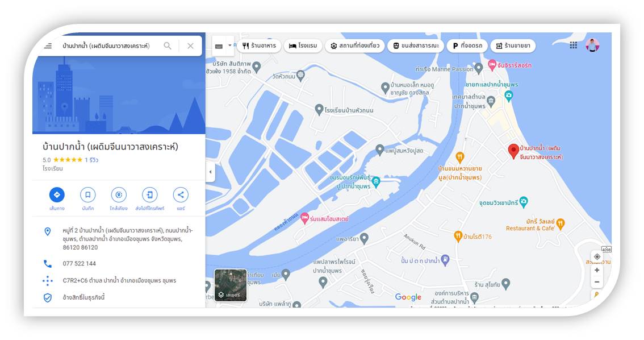This screenshot has height=340, width=644.
Task: Open the 1 รีวิว reviews link
Action: pyautogui.click(x=91, y=160)
